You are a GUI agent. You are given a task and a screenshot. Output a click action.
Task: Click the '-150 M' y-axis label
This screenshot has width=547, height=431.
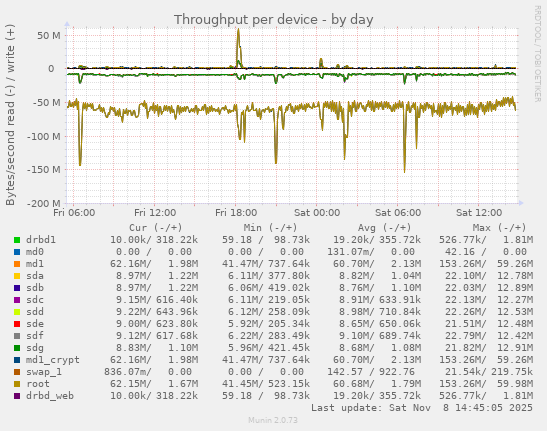(44, 170)
